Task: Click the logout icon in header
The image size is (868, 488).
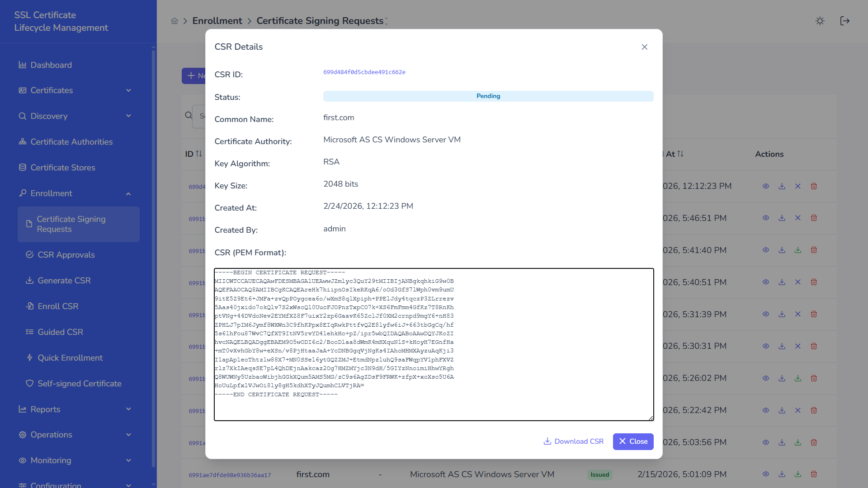Action: click(844, 21)
